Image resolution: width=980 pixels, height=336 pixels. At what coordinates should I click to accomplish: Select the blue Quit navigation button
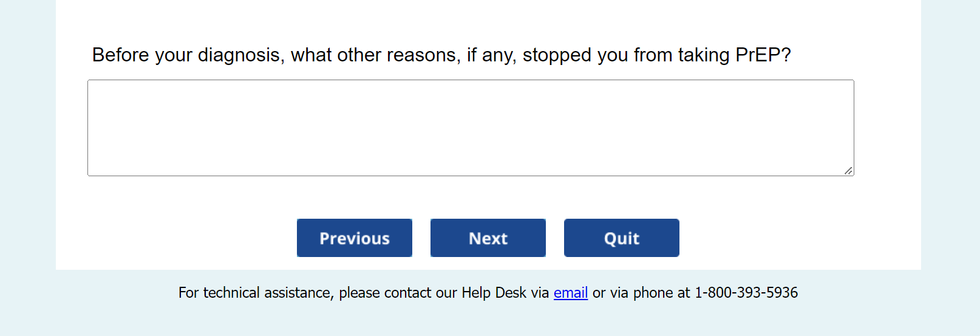[x=621, y=238]
